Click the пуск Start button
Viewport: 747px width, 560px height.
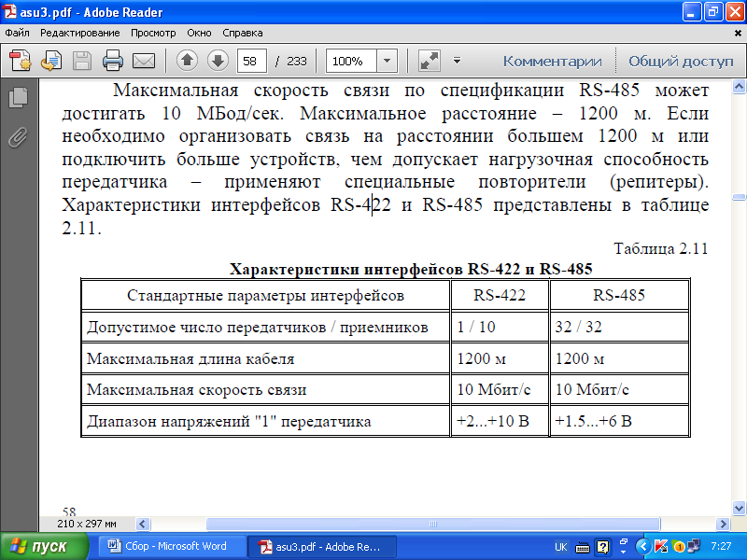point(44,547)
